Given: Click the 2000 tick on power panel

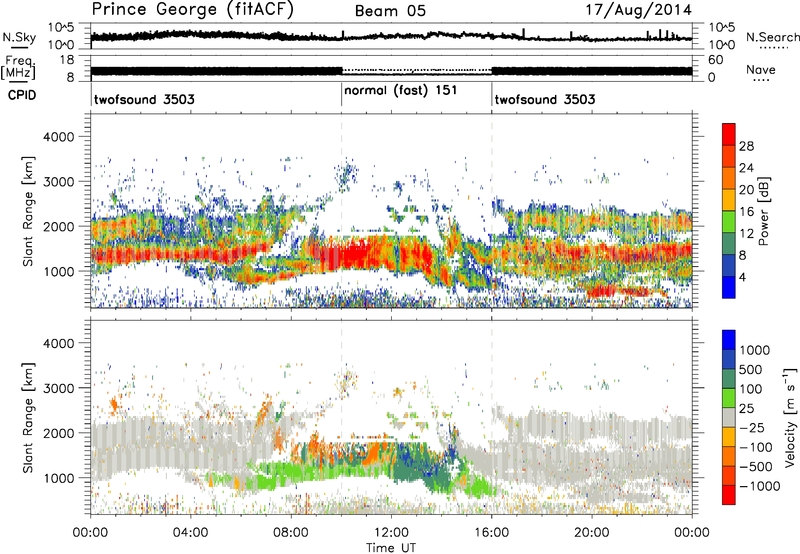Looking at the screenshot, I should click(59, 226).
